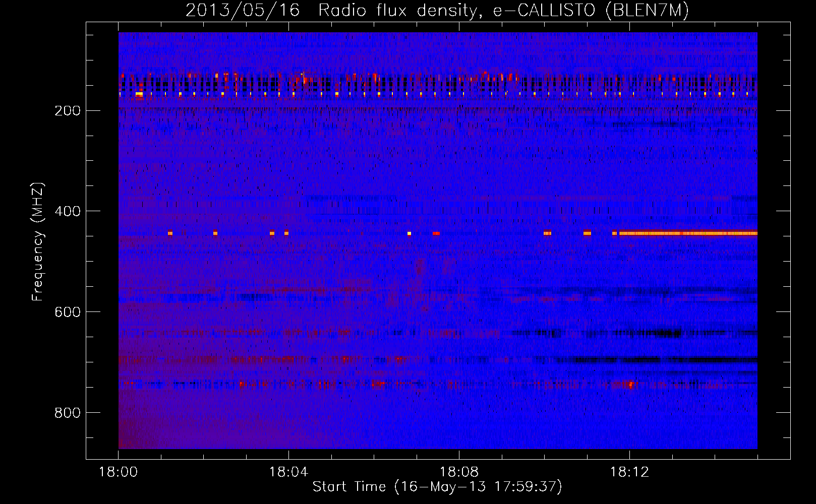Click the '18:00' time tick label
Image resolution: width=816 pixels, height=504 pixels.
coord(118,472)
